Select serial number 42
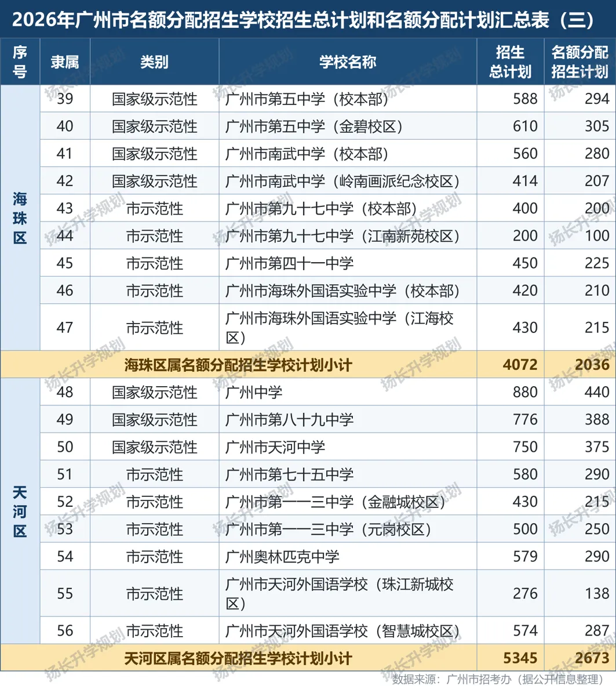This screenshot has width=616, height=686. pyautogui.click(x=65, y=181)
